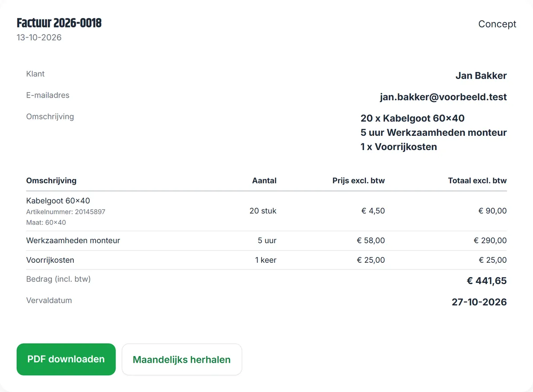Click the € 58,00 price cell
The width and height of the screenshot is (533, 392).
pos(371,241)
